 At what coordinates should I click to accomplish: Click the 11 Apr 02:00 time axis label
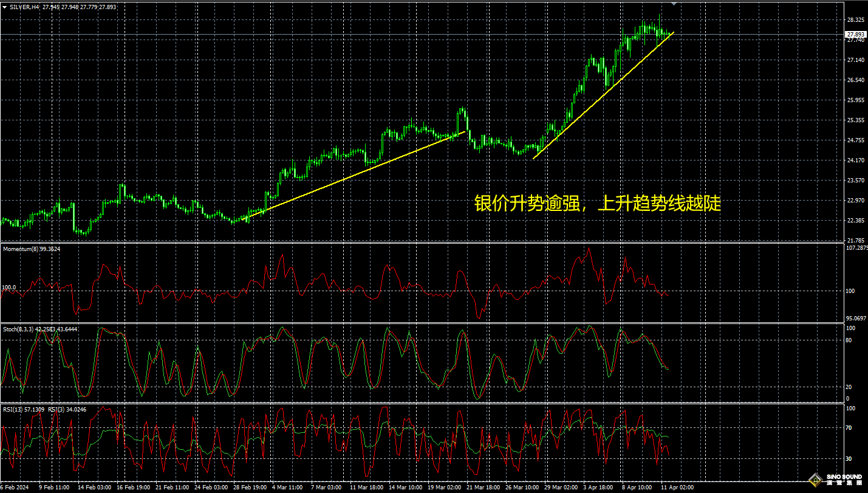click(677, 488)
